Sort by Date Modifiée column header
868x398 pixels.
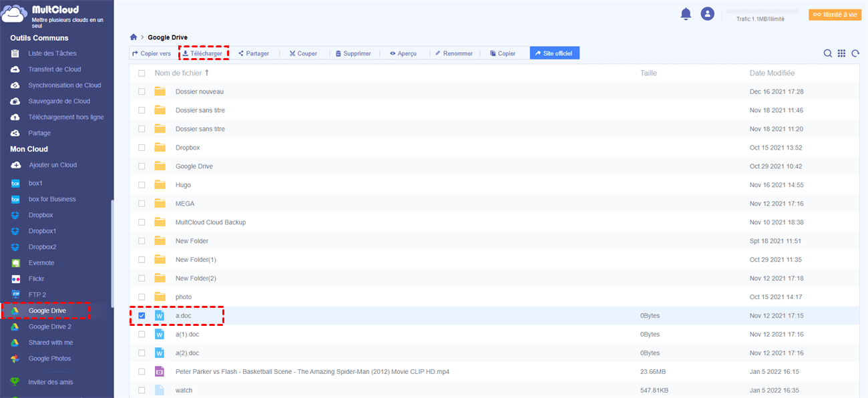(772, 73)
